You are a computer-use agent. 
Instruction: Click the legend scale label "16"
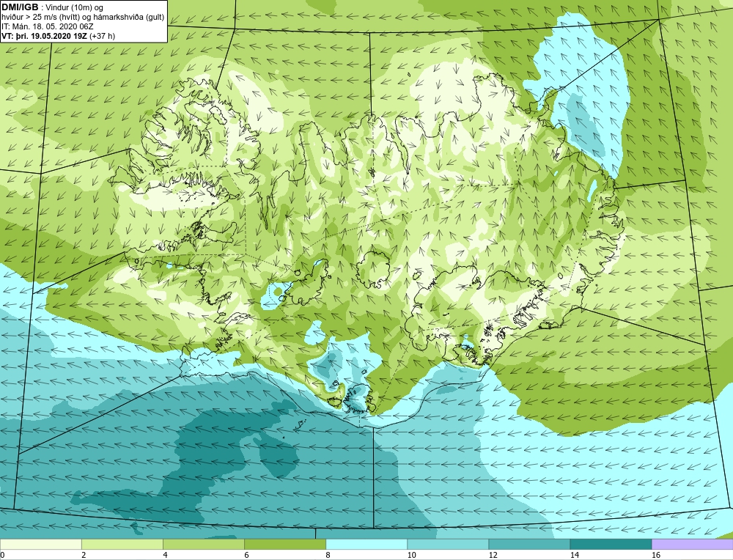655,555
